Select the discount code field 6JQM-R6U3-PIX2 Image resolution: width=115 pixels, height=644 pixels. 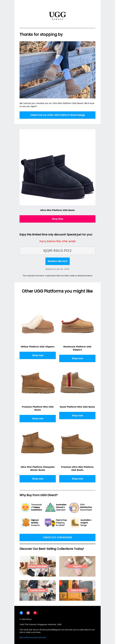(x=57, y=250)
